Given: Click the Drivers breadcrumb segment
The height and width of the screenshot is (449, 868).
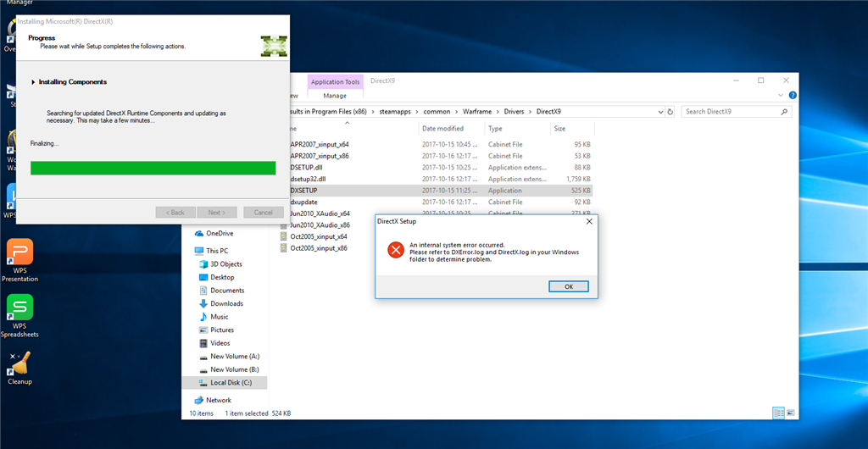Looking at the screenshot, I should click(x=514, y=112).
